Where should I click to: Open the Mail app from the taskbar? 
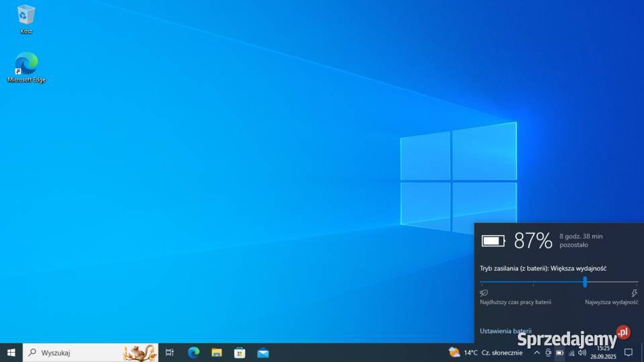tap(263, 353)
